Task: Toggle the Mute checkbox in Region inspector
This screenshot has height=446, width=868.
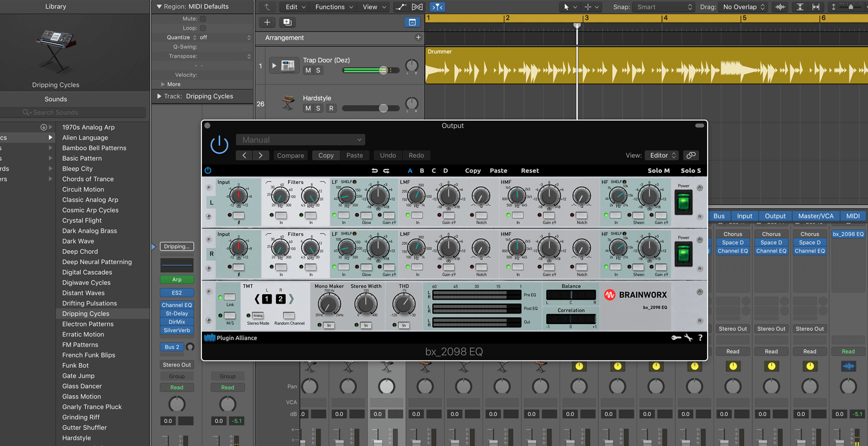Action: coord(203,19)
